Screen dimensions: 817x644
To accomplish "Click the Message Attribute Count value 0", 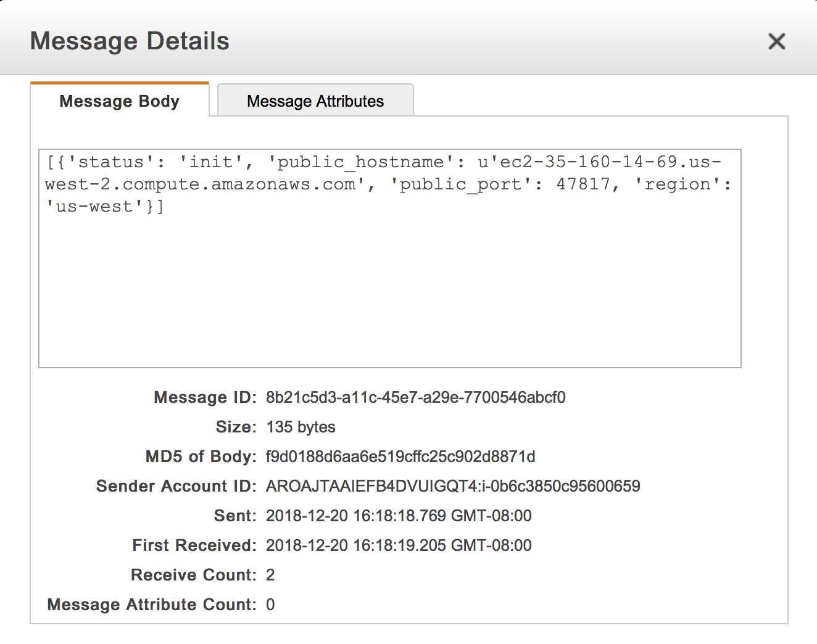I will 270,605.
